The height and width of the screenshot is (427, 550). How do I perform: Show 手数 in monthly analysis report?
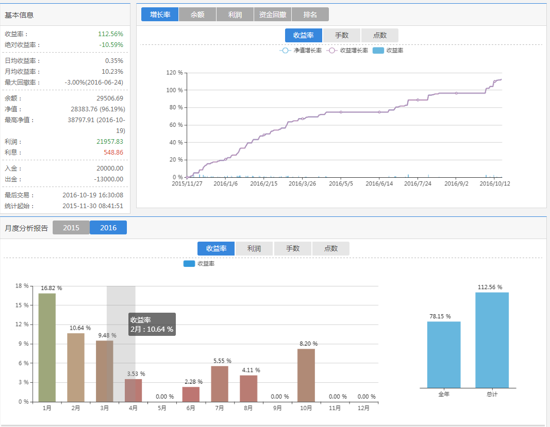coord(293,248)
